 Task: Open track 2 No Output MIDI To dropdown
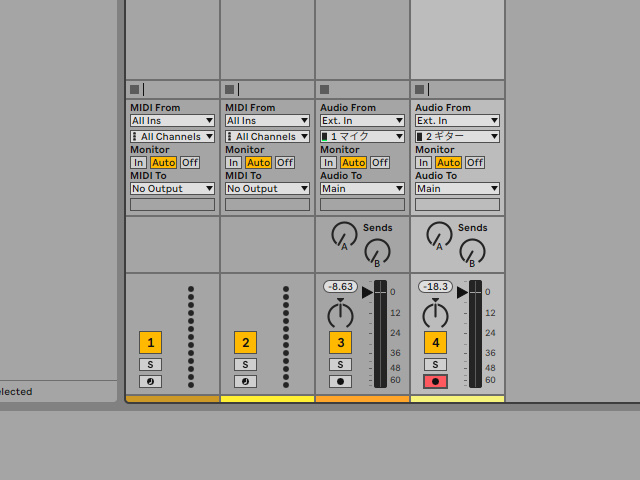pyautogui.click(x=267, y=188)
